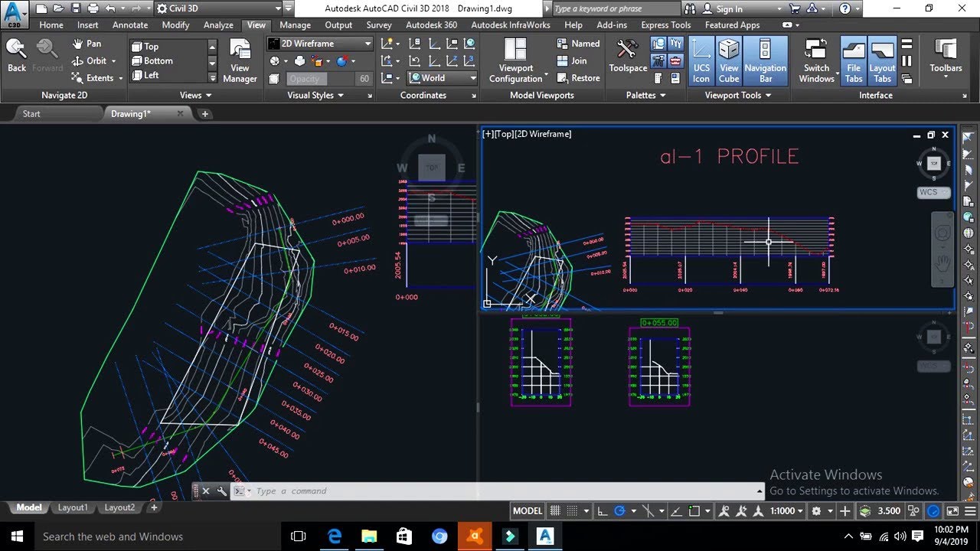The height and width of the screenshot is (551, 980).
Task: Expand the Palettes panel
Action: [x=645, y=95]
